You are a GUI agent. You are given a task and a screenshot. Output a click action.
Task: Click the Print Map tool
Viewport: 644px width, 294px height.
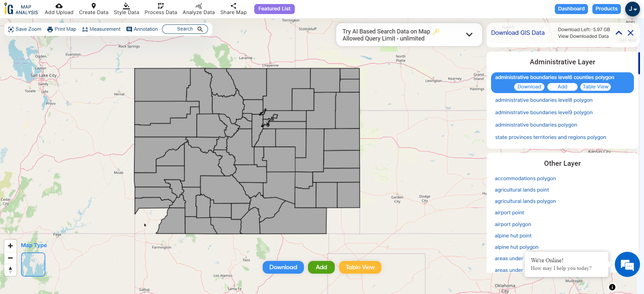point(62,29)
